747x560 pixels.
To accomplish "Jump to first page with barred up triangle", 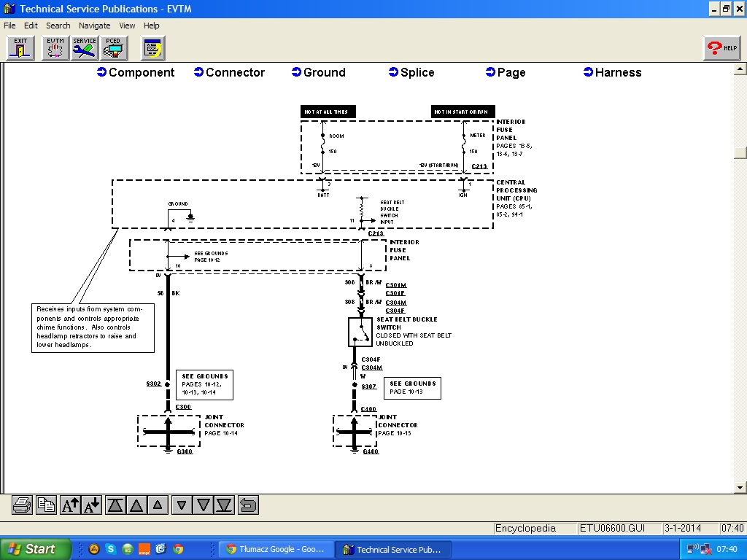I will click(x=115, y=505).
